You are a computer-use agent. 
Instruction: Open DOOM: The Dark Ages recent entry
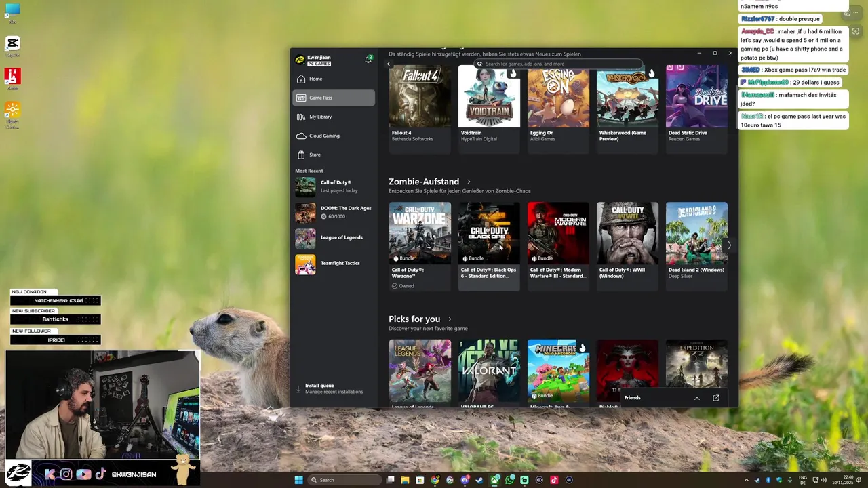(334, 212)
